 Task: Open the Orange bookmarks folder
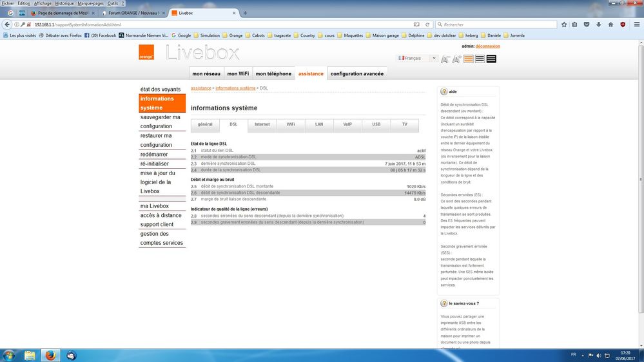click(x=233, y=35)
